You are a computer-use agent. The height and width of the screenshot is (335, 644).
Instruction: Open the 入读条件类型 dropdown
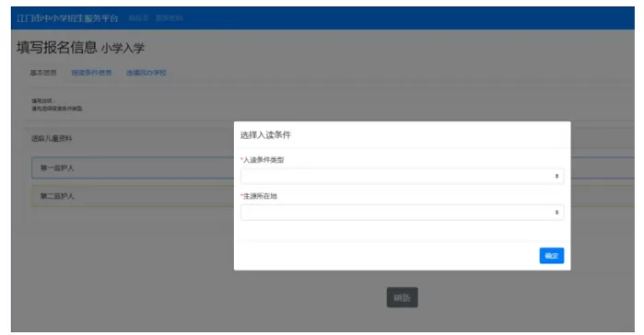(x=402, y=176)
